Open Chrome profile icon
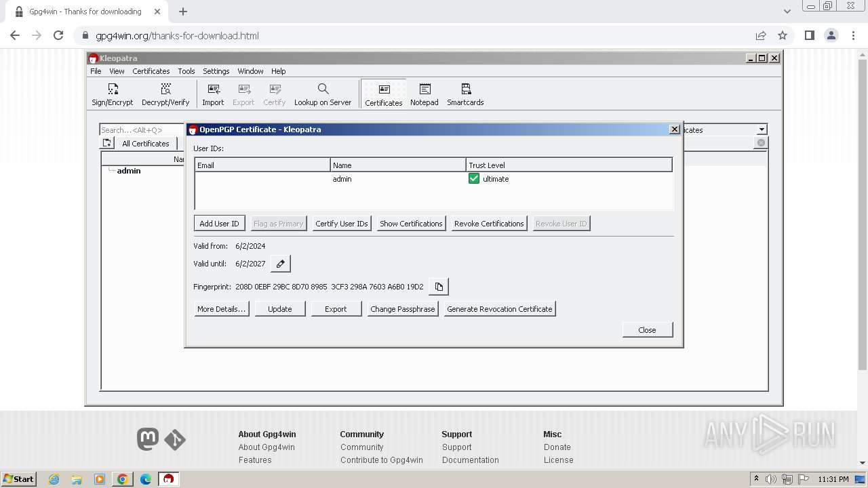Viewport: 868px width, 488px height. [831, 36]
